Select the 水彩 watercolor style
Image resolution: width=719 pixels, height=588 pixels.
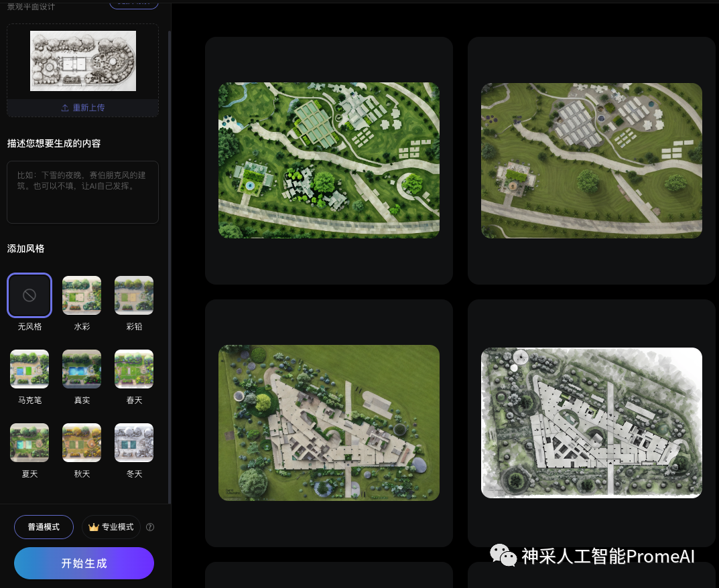point(81,295)
